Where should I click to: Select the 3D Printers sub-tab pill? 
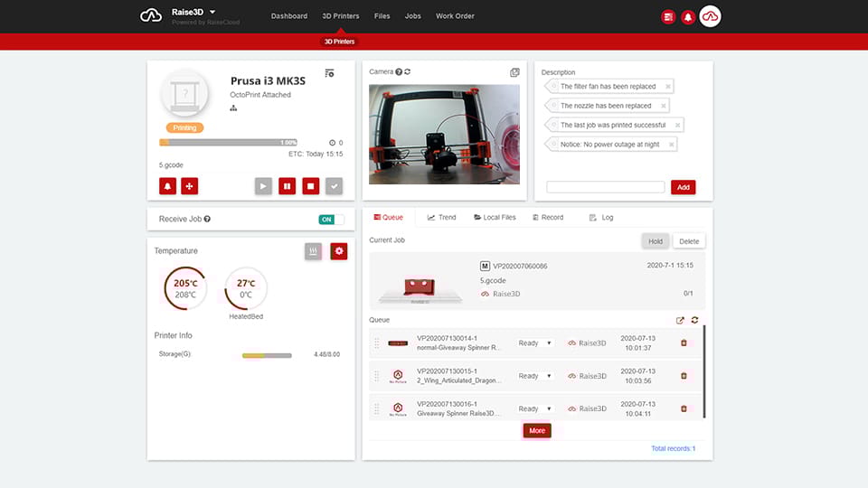(339, 42)
